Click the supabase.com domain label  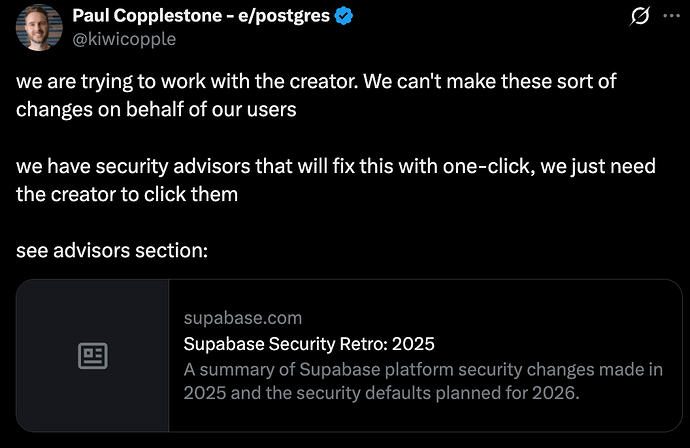242,319
